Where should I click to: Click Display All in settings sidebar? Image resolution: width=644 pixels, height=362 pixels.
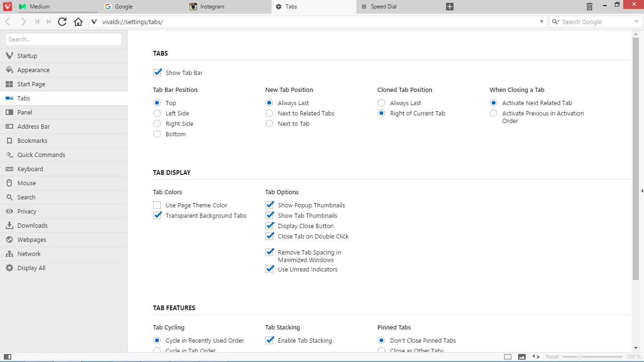pyautogui.click(x=32, y=268)
